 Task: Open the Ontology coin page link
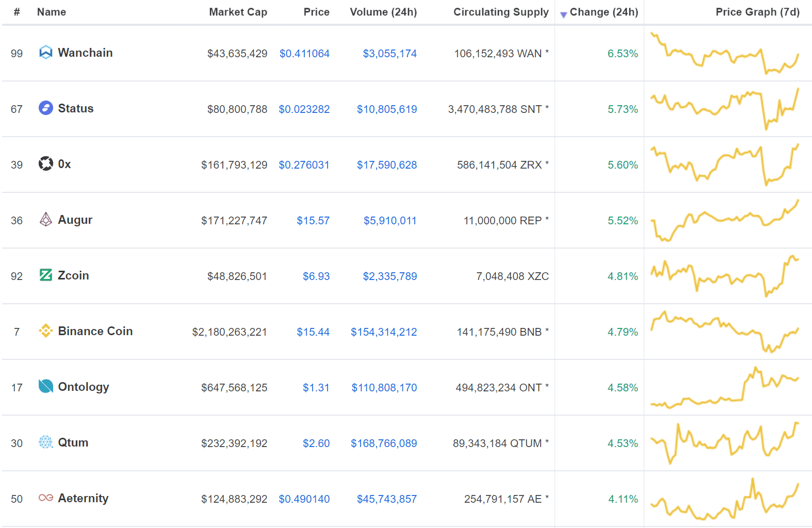[84, 387]
